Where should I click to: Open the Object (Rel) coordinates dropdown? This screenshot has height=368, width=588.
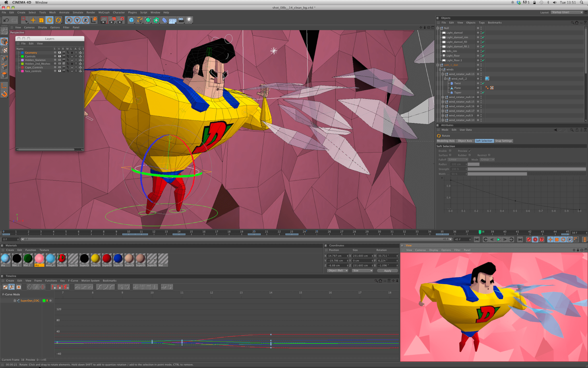(x=337, y=271)
